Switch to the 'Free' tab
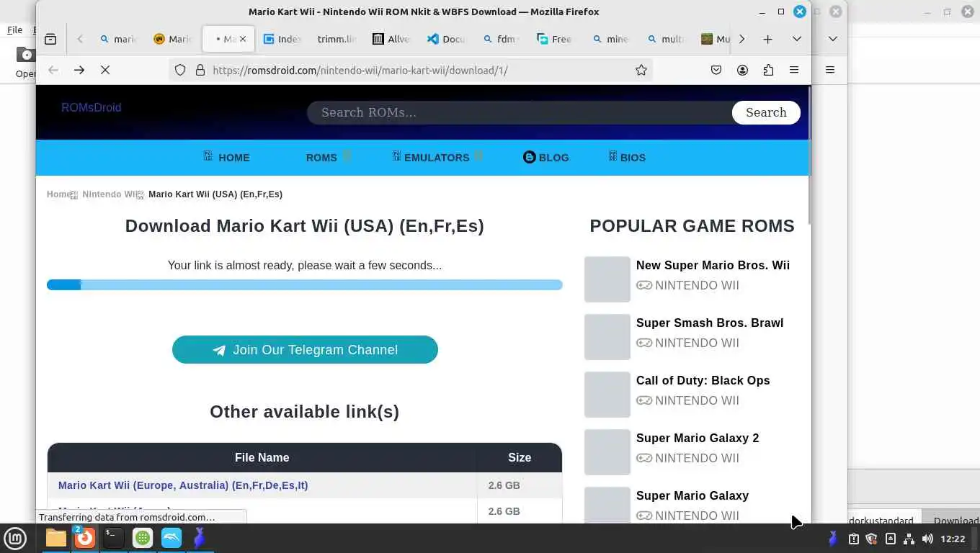980x553 pixels. 555,39
